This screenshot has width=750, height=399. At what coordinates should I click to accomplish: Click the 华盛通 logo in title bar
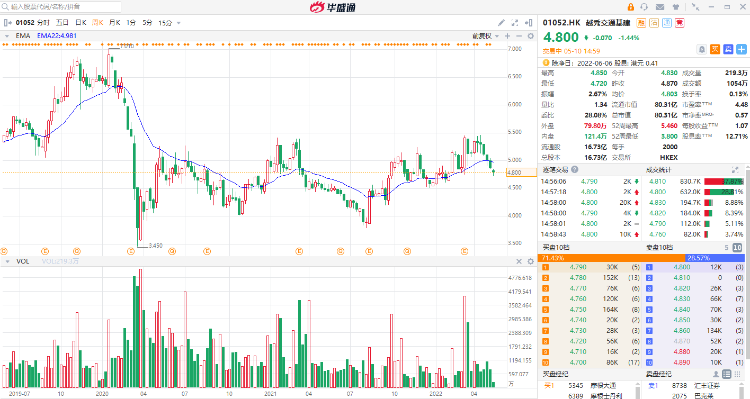[333, 7]
